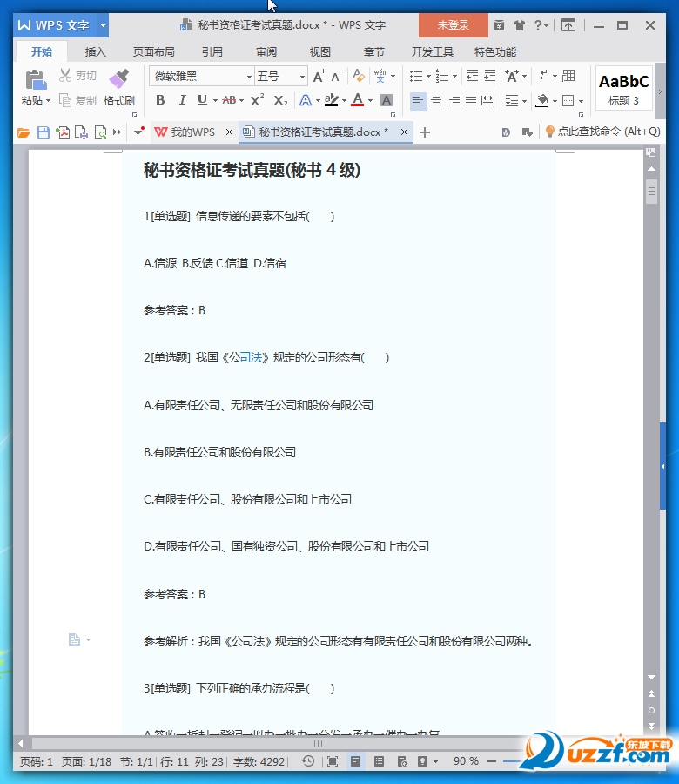This screenshot has width=679, height=784.
Task: Apply superscript formatting
Action: click(x=257, y=100)
